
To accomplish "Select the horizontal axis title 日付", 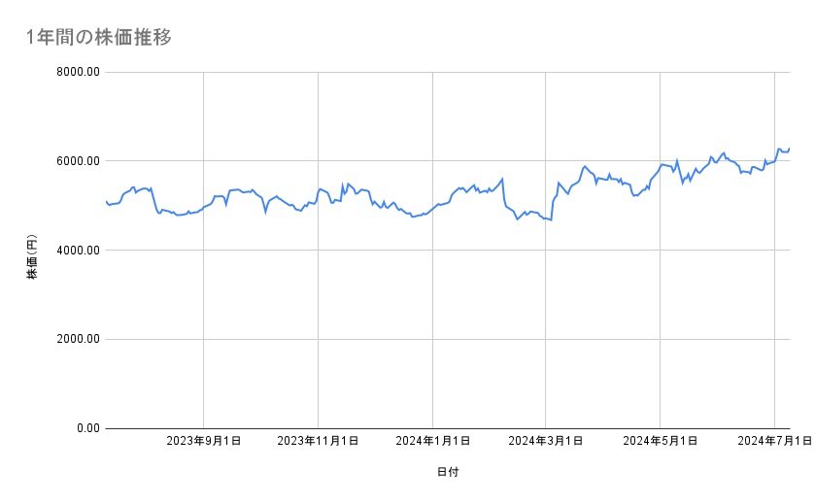I will tap(448, 472).
